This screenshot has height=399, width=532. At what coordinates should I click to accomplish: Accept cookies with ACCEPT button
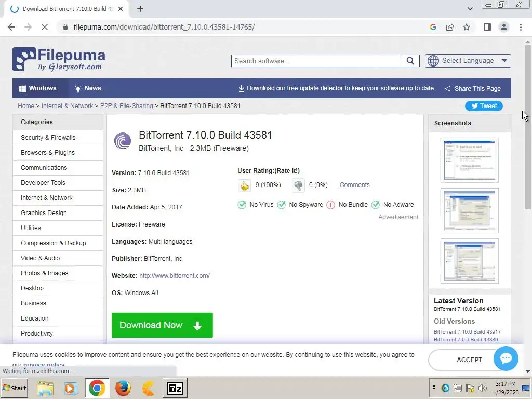tap(469, 360)
